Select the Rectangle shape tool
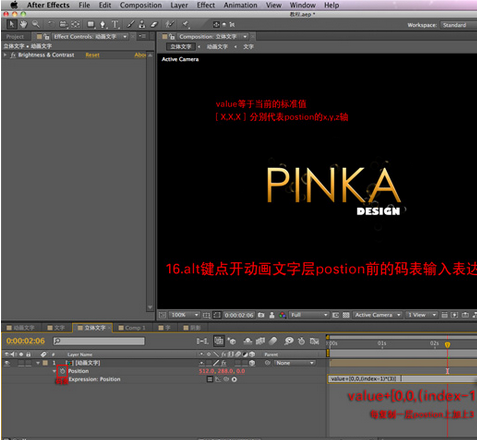 click(91, 24)
